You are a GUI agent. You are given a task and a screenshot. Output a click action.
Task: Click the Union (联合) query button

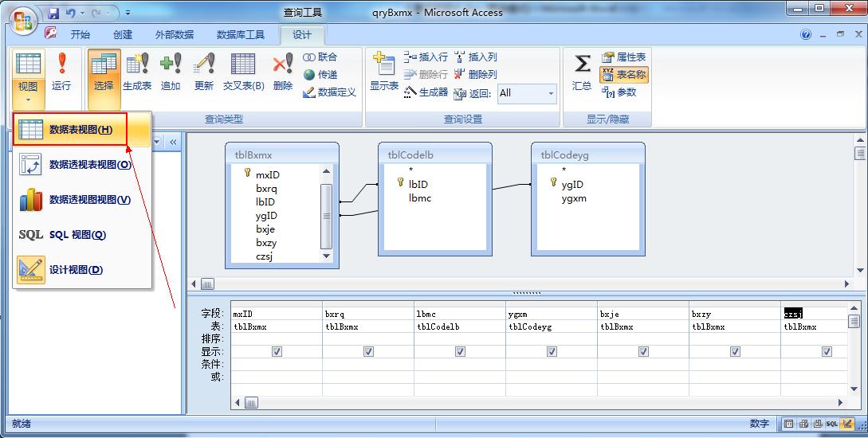coord(320,57)
